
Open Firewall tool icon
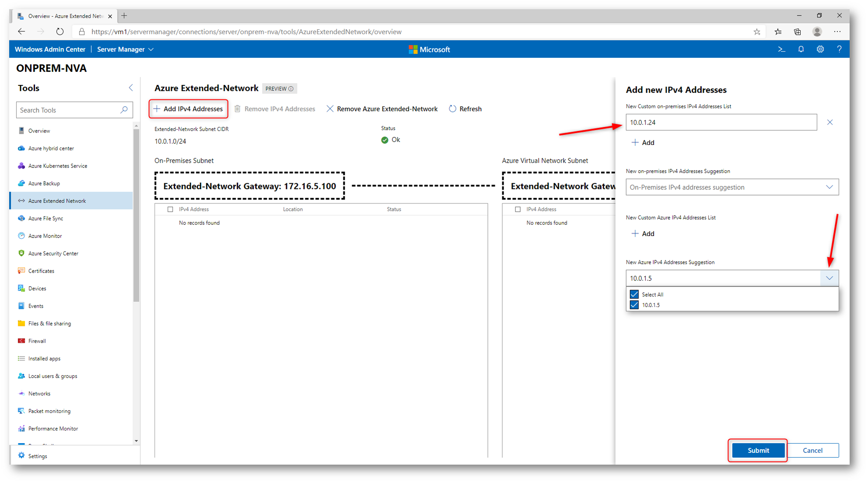pyautogui.click(x=21, y=340)
